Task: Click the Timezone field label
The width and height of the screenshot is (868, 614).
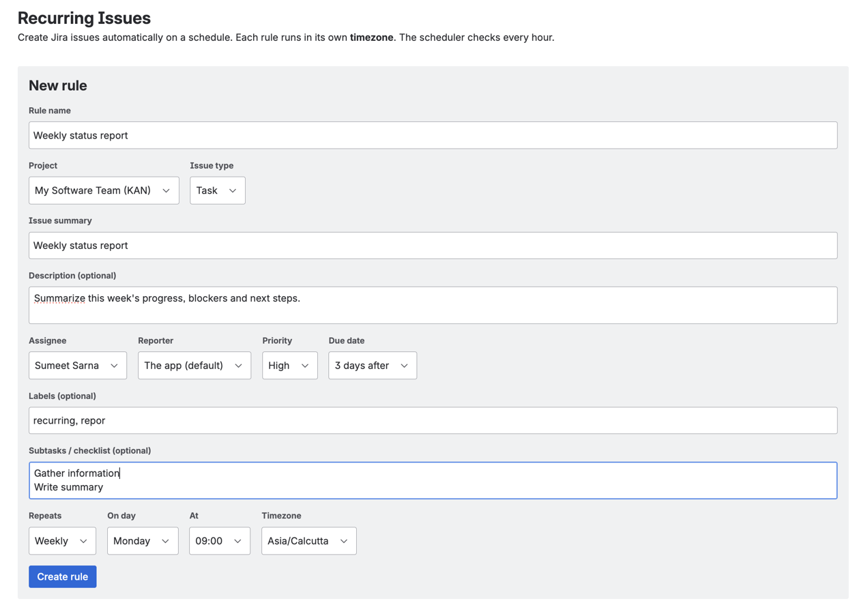Action: pos(281,516)
